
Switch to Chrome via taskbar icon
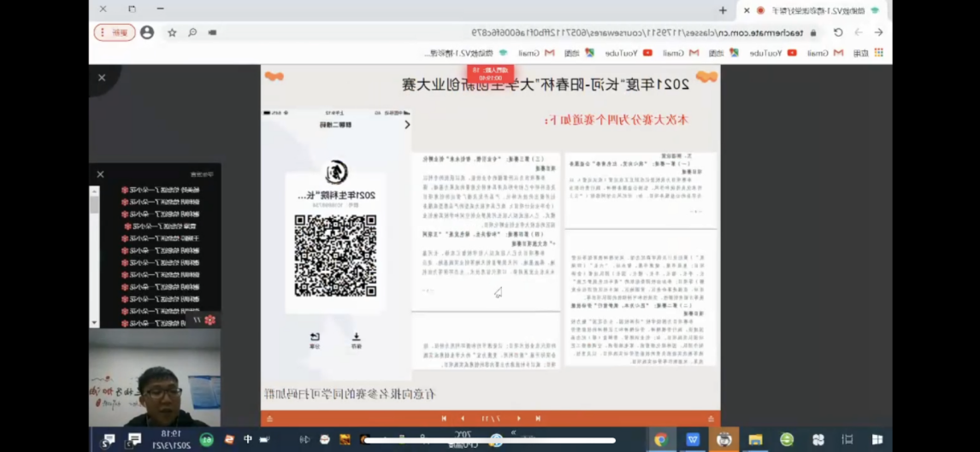[661, 439]
